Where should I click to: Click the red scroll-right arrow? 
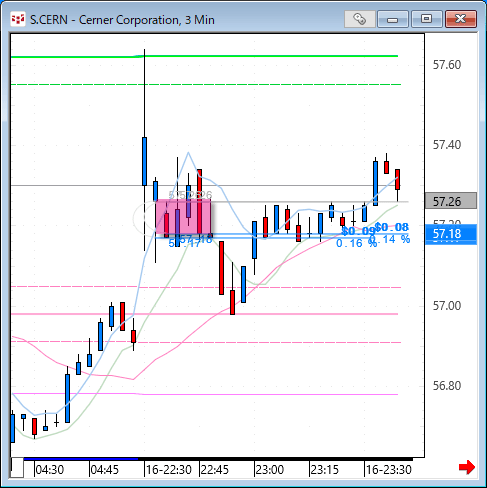point(467,467)
